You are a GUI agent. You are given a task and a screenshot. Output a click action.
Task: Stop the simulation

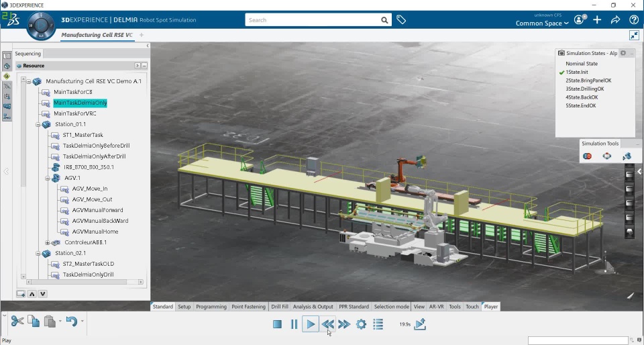coord(277,324)
